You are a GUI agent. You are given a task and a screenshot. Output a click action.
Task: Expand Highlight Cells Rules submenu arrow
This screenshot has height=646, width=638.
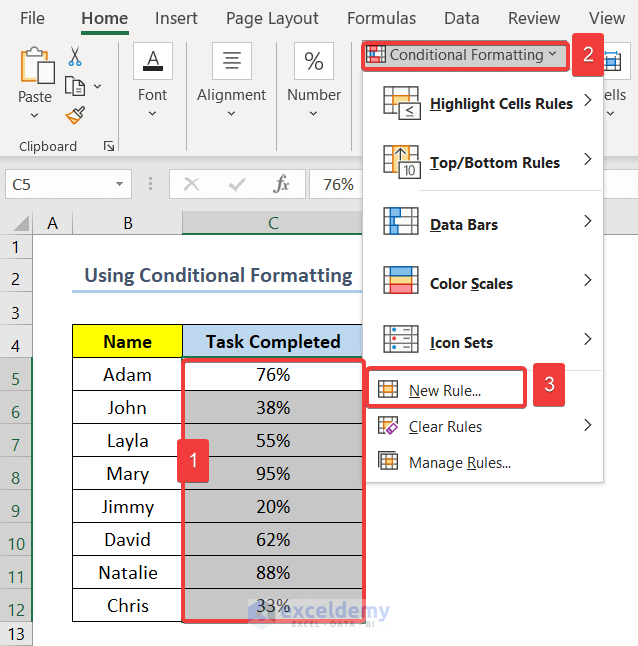click(x=588, y=100)
